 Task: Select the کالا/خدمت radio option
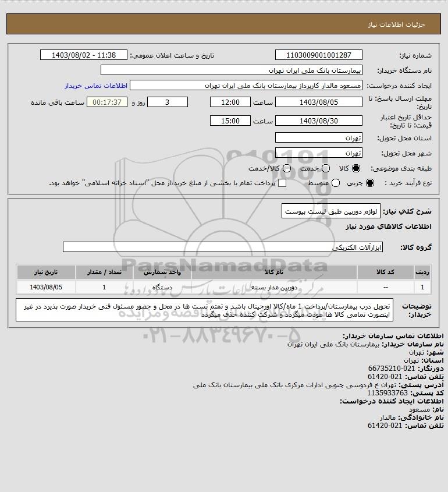click(x=286, y=168)
